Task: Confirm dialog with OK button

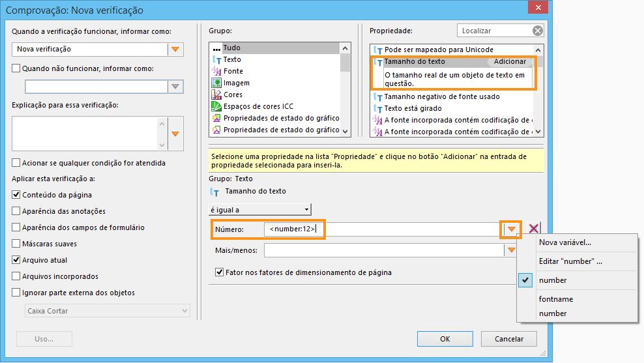Action: coord(445,339)
